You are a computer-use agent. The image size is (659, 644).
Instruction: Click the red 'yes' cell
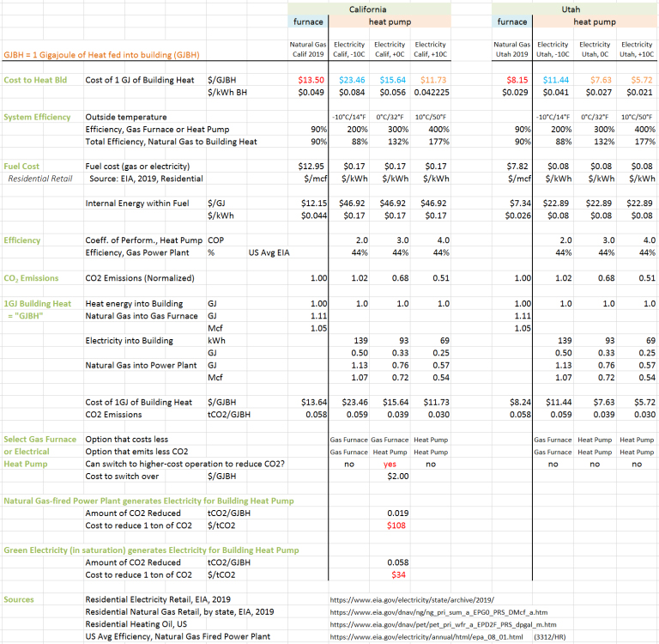[389, 463]
